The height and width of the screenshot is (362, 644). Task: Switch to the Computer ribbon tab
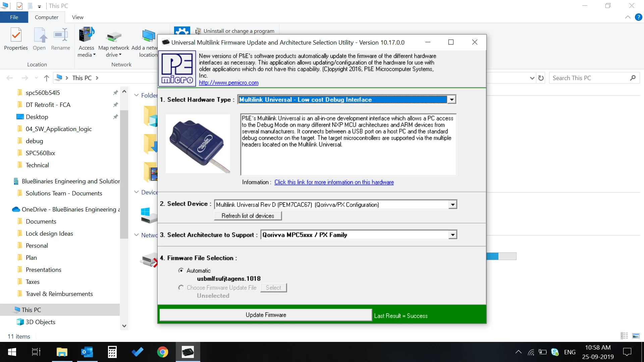47,17
